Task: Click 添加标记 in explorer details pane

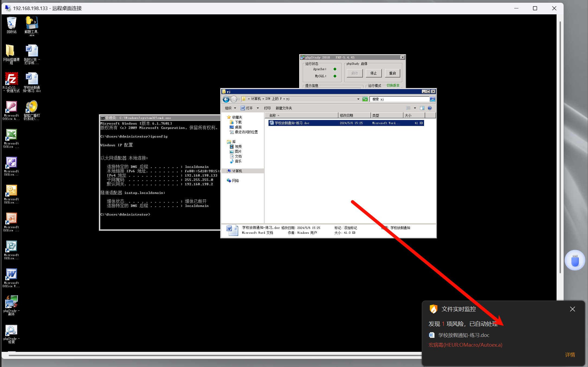Action: coord(350,228)
